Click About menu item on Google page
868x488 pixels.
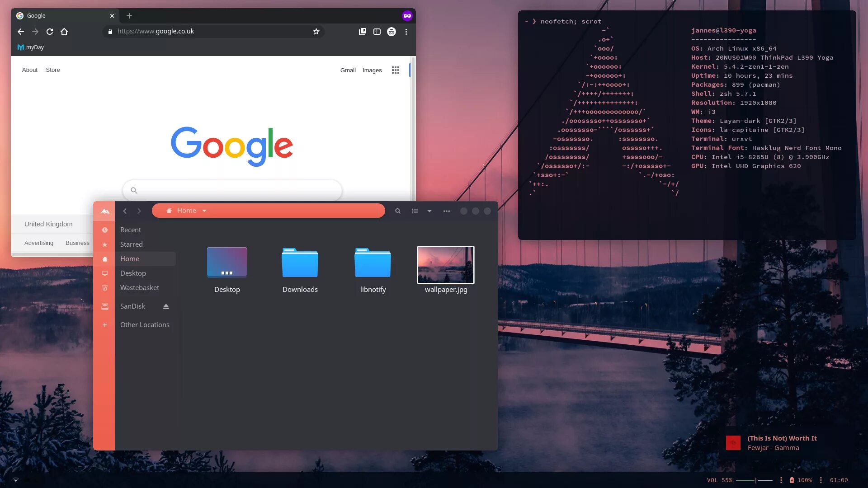(29, 70)
